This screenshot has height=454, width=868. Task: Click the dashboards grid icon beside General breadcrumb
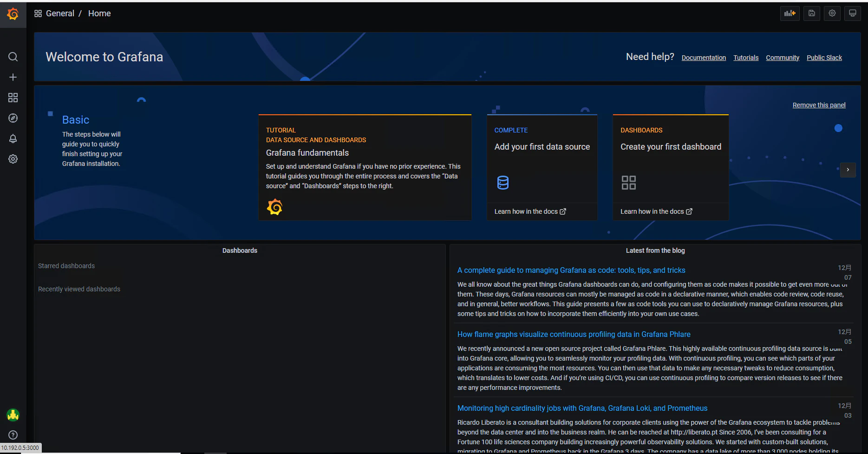click(x=38, y=13)
